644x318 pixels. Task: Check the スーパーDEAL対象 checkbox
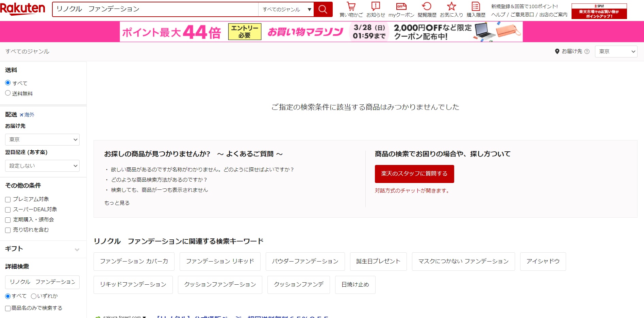coord(8,210)
